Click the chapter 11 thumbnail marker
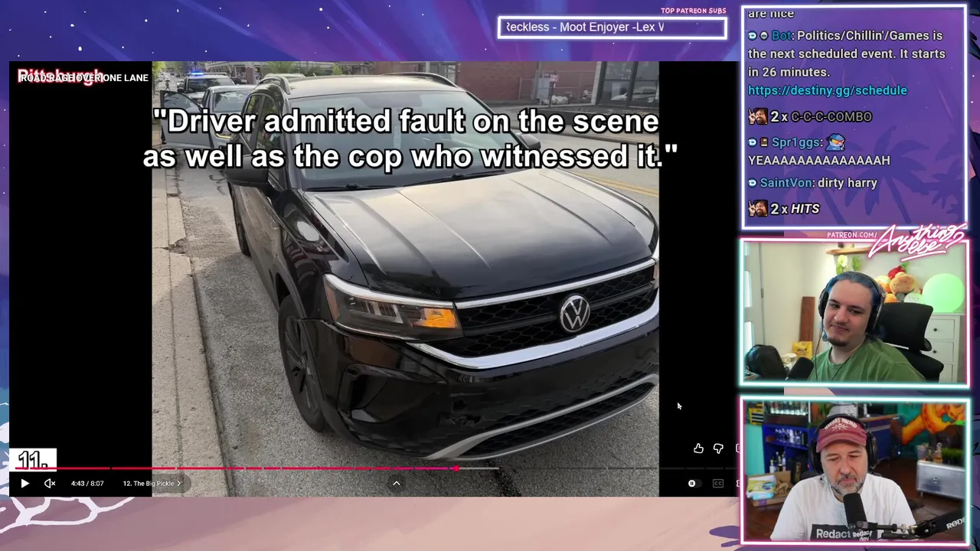Screen dimensions: 980x551 click(33, 459)
